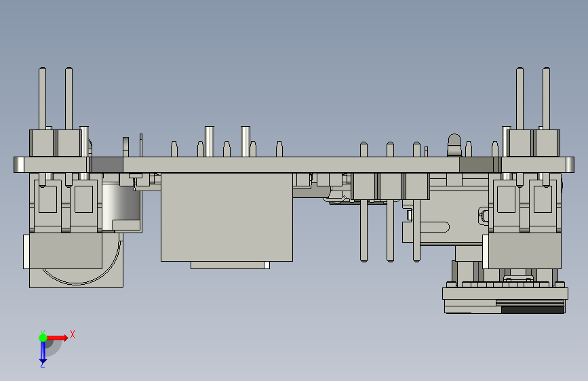Select the black strip at the model's bottom right

coord(533,310)
